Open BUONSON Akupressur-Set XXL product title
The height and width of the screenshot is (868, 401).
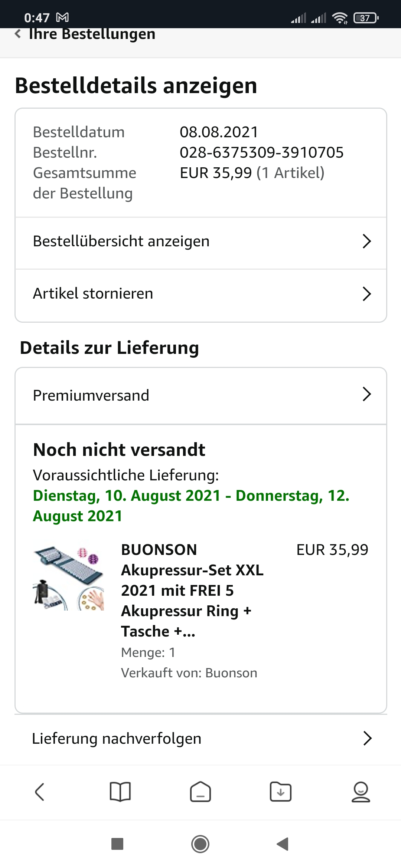[x=192, y=590]
